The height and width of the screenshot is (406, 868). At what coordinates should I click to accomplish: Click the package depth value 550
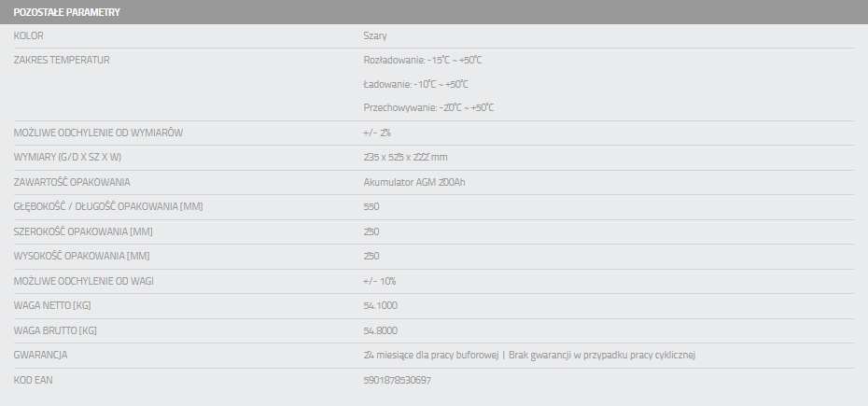pos(371,206)
